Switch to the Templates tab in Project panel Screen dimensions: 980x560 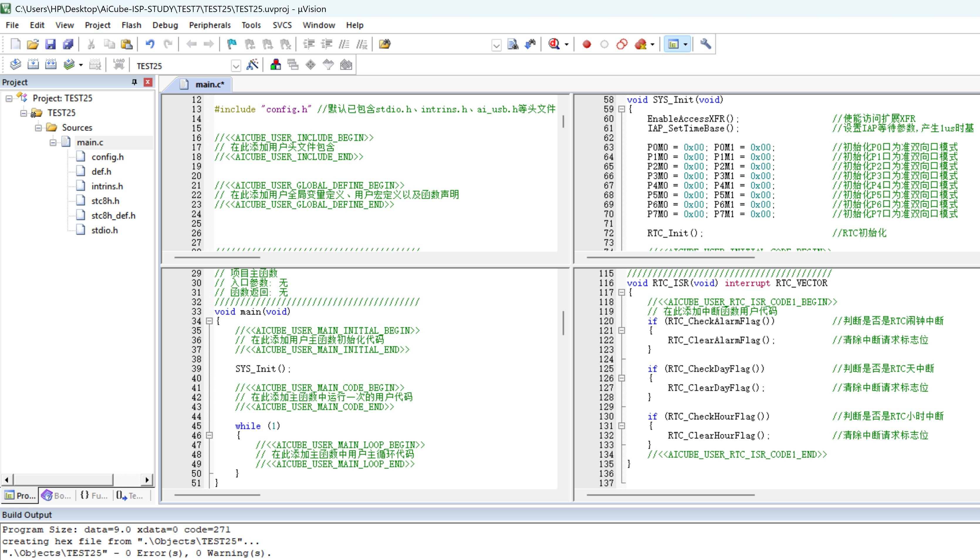tap(130, 495)
